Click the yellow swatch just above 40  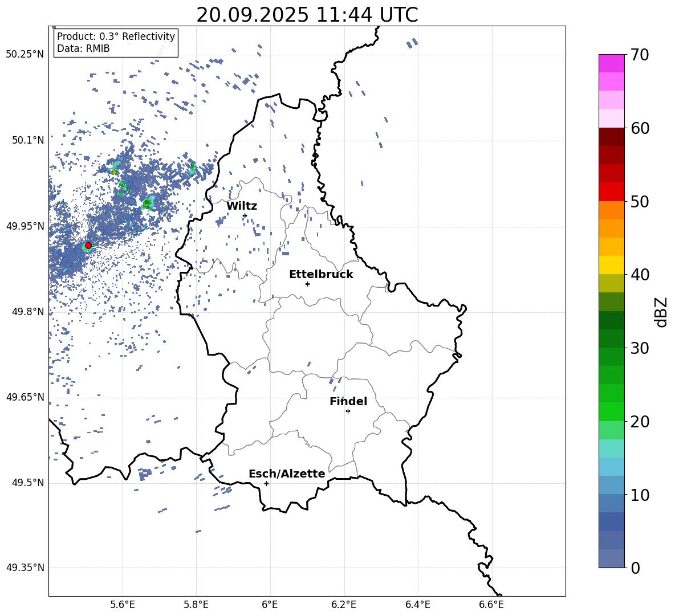[x=612, y=265]
